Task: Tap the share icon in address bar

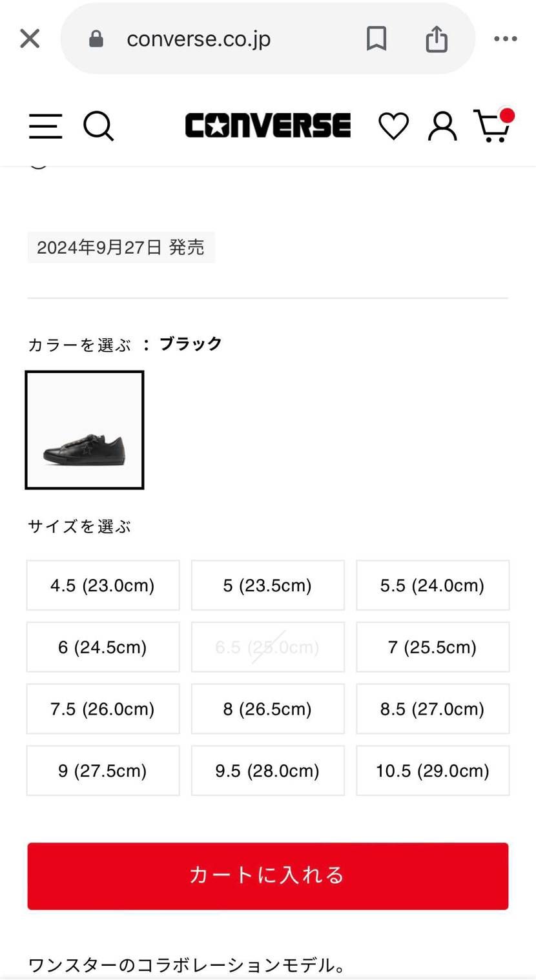Action: click(x=437, y=39)
